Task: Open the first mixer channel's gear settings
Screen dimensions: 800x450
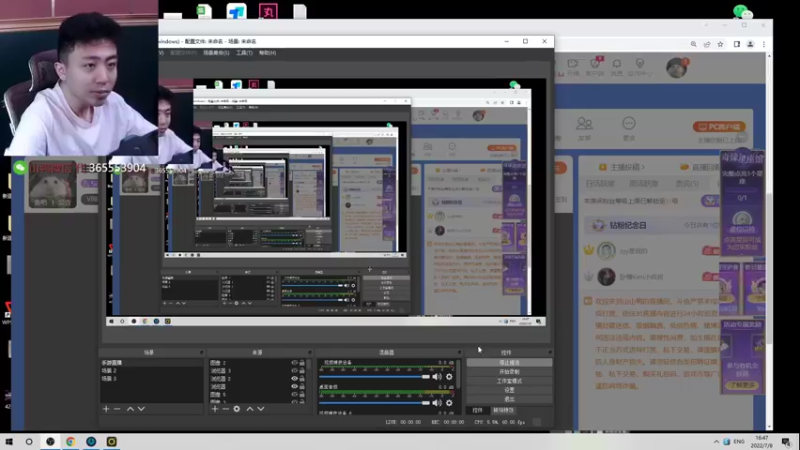Action: pyautogui.click(x=449, y=377)
